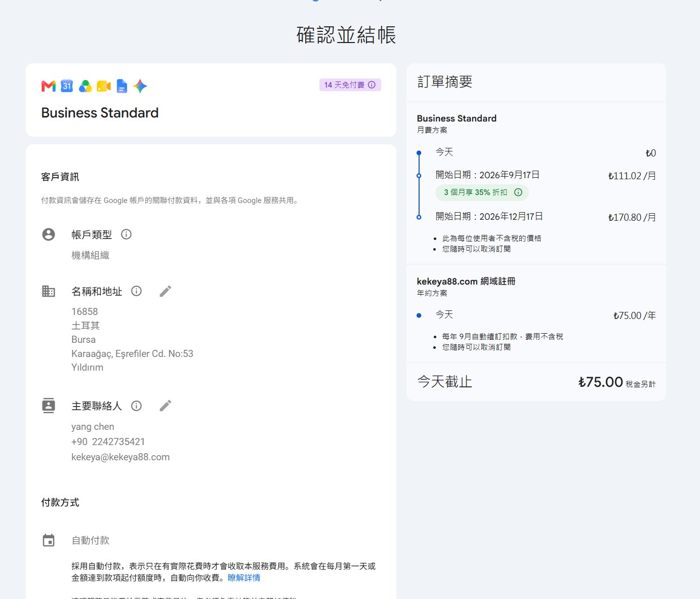This screenshot has width=700, height=599.
Task: Click the 今天截止 label
Action: (x=445, y=381)
